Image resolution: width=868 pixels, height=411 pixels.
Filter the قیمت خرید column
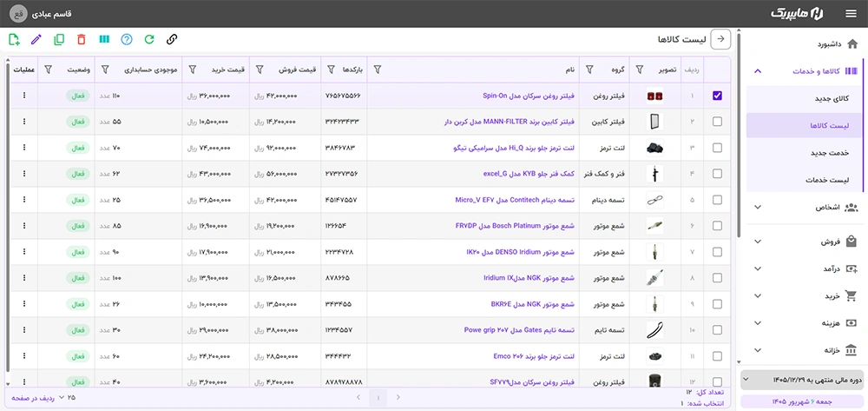(x=193, y=70)
